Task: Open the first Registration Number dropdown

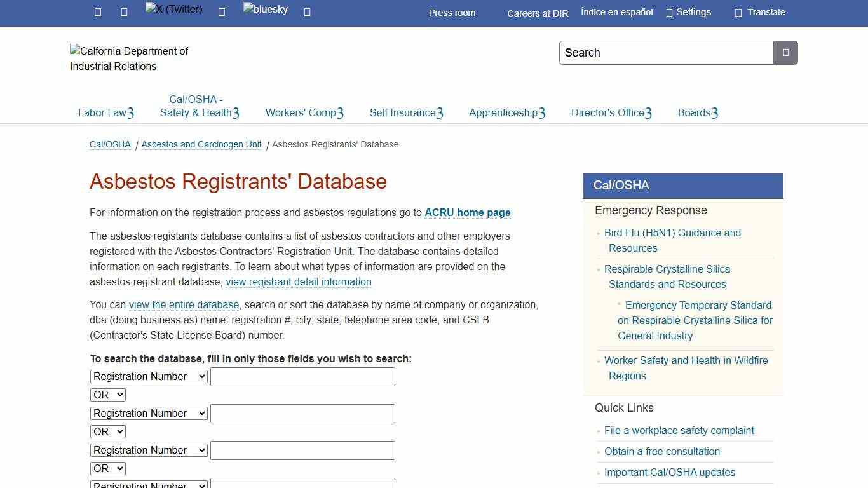Action: click(148, 376)
